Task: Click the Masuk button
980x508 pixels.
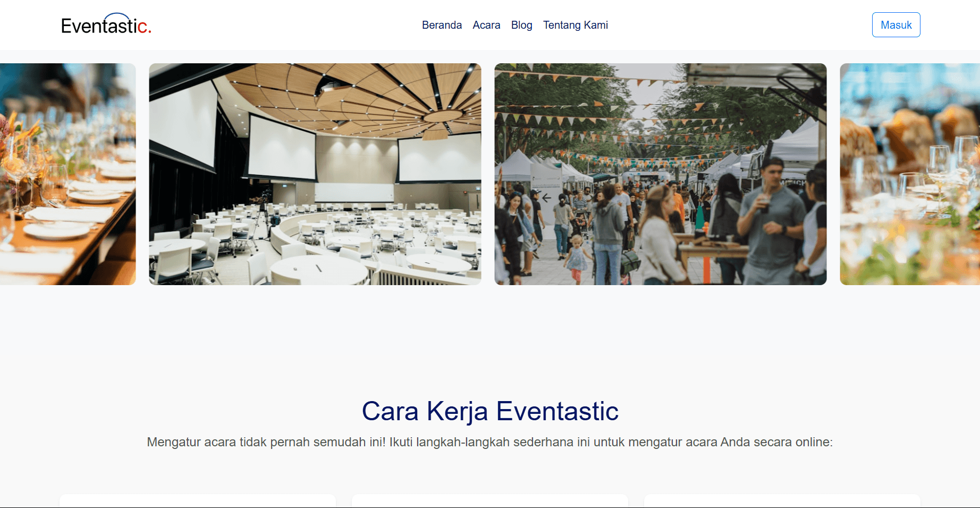Action: click(895, 25)
